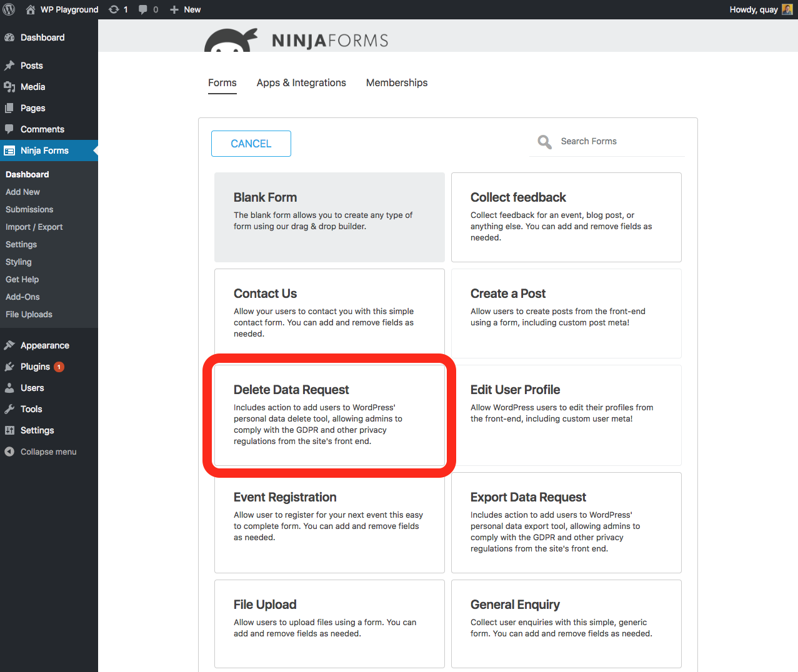
Task: Open Import / Export submenu link
Action: tap(34, 227)
